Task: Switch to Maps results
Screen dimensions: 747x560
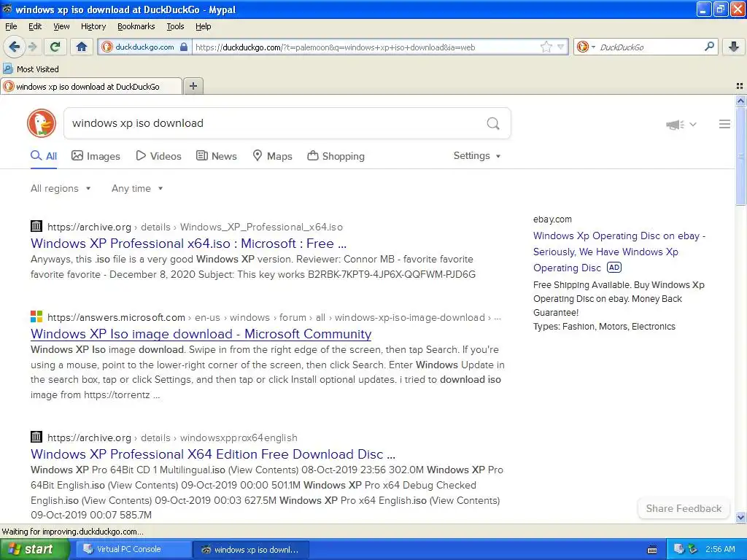Action: point(272,156)
